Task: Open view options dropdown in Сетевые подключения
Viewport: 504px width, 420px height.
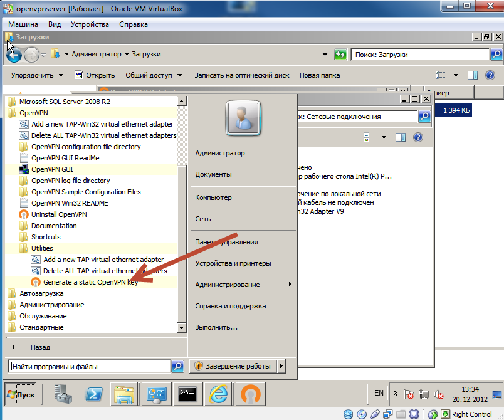Action: [x=384, y=137]
